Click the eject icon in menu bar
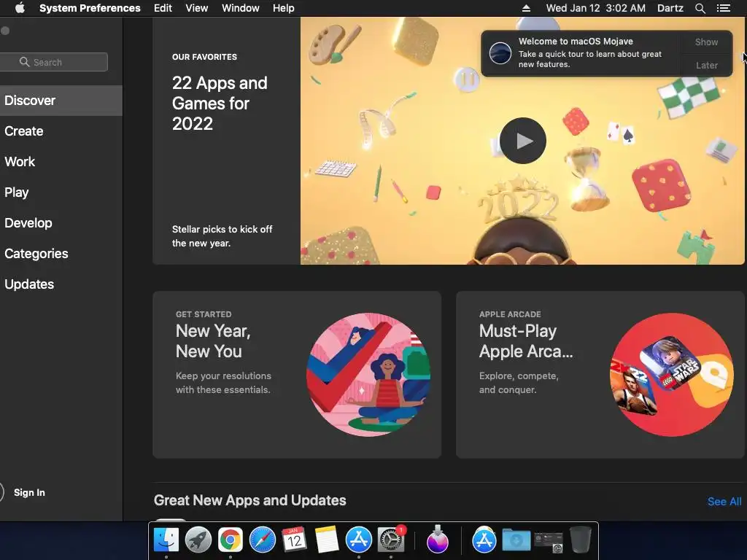 click(526, 8)
